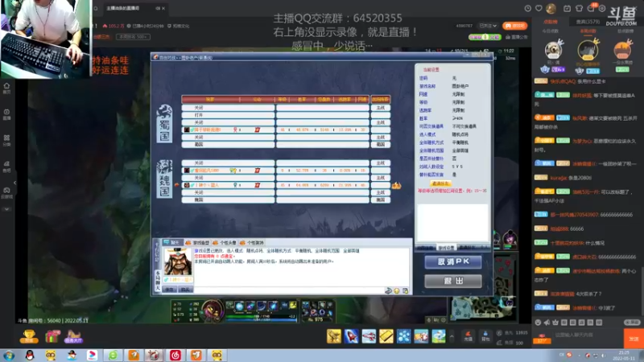Click the gold ticket gift icon

(386, 336)
